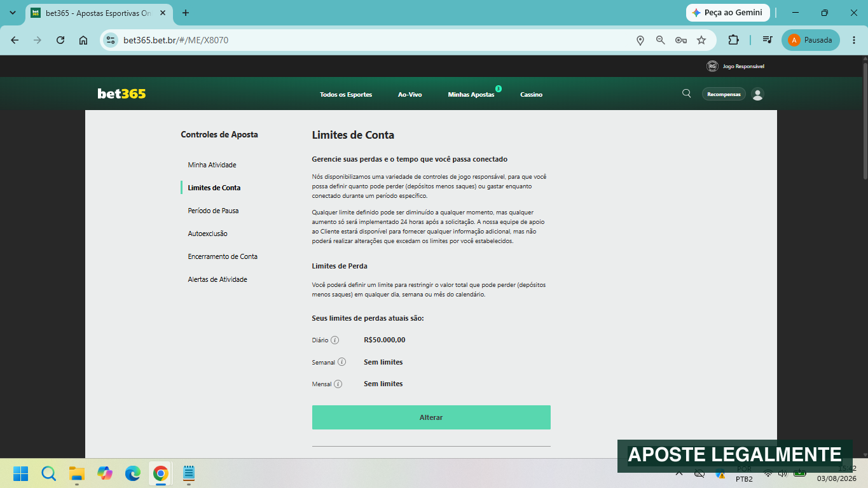Click the address bar URL
Viewport: 868px width, 488px height.
click(x=176, y=40)
